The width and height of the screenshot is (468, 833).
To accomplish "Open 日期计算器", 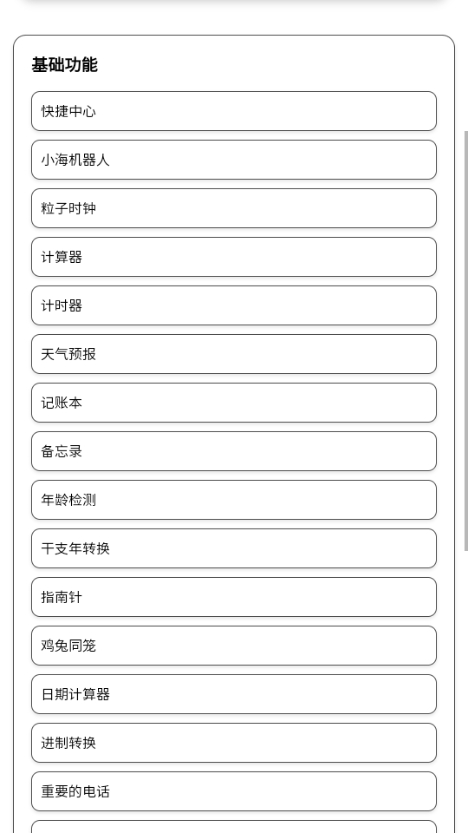I will (234, 694).
